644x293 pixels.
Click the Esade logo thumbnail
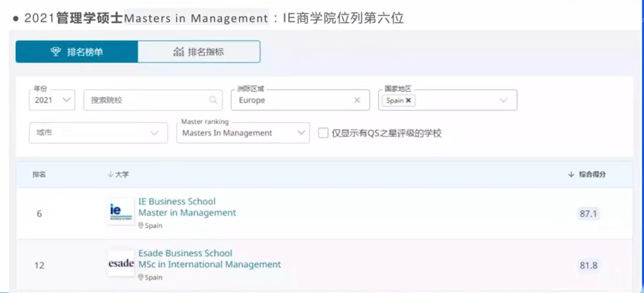(x=121, y=264)
